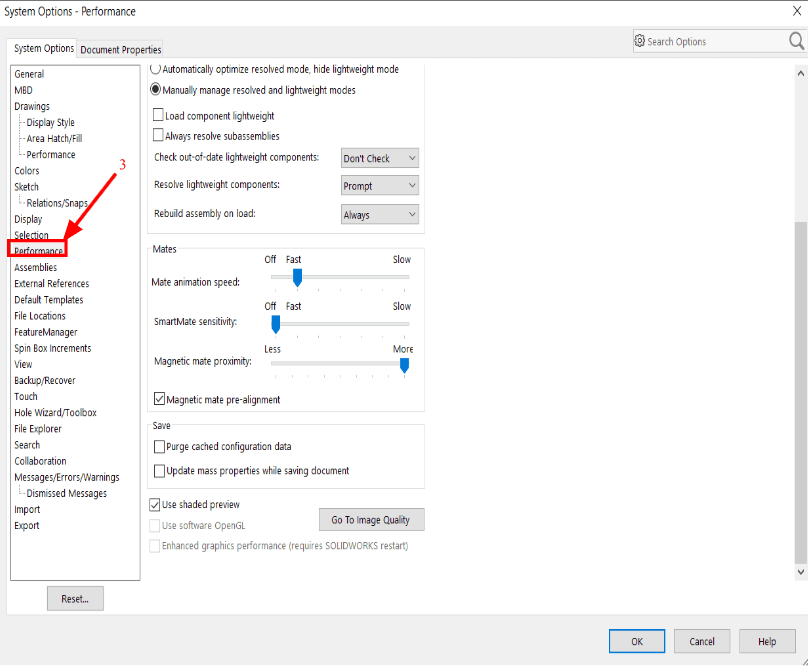Click the OK button

637,641
